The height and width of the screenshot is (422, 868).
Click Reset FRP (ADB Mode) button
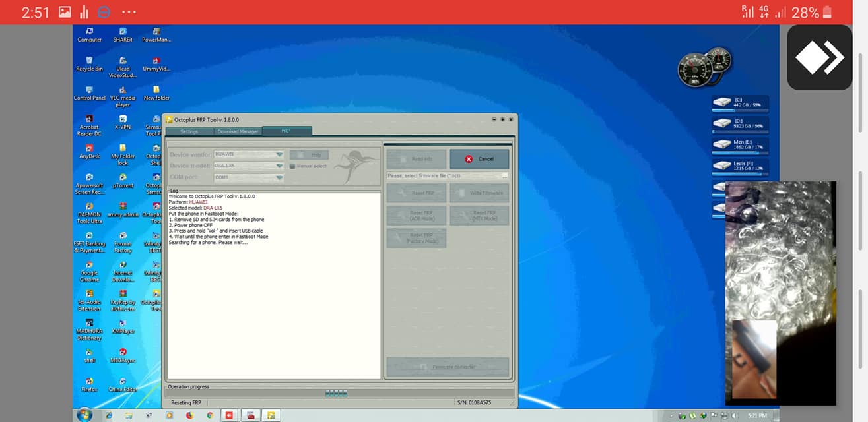coord(417,216)
